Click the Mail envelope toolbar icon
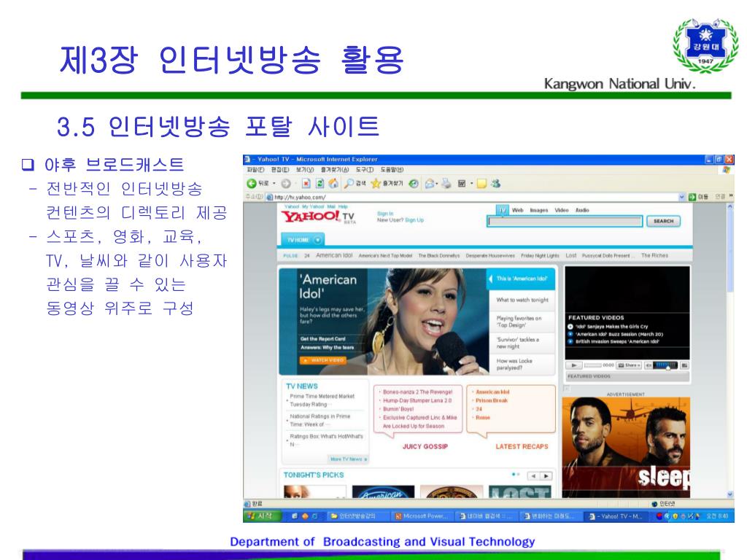 pyautogui.click(x=429, y=183)
